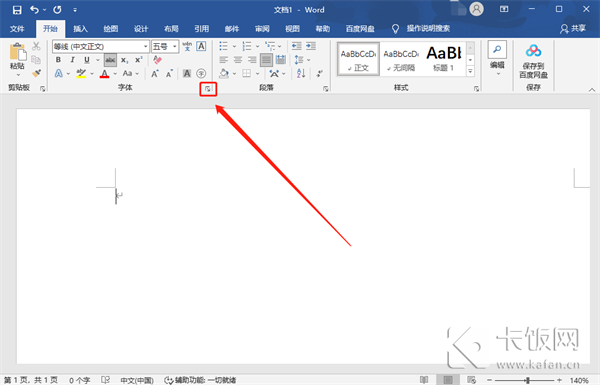600x385 pixels.
Task: Click the Sort A-Z icon
Action: pos(301,73)
